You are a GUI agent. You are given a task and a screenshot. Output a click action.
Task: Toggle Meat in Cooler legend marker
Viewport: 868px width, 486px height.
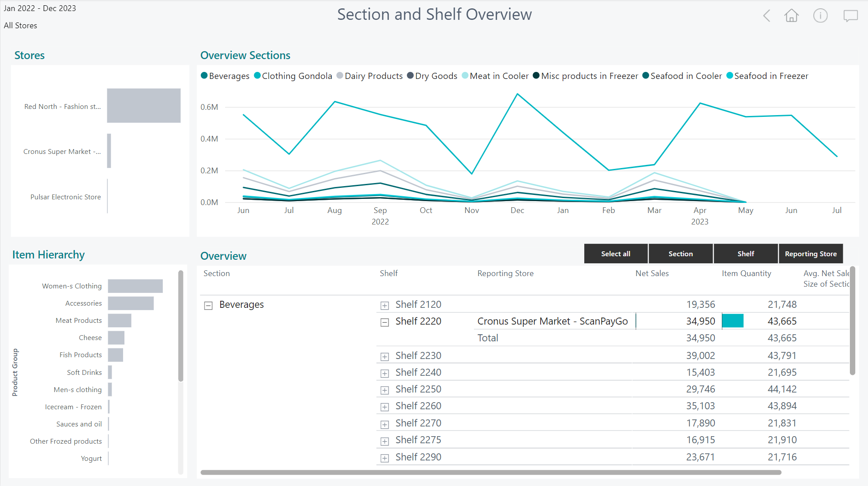465,76
